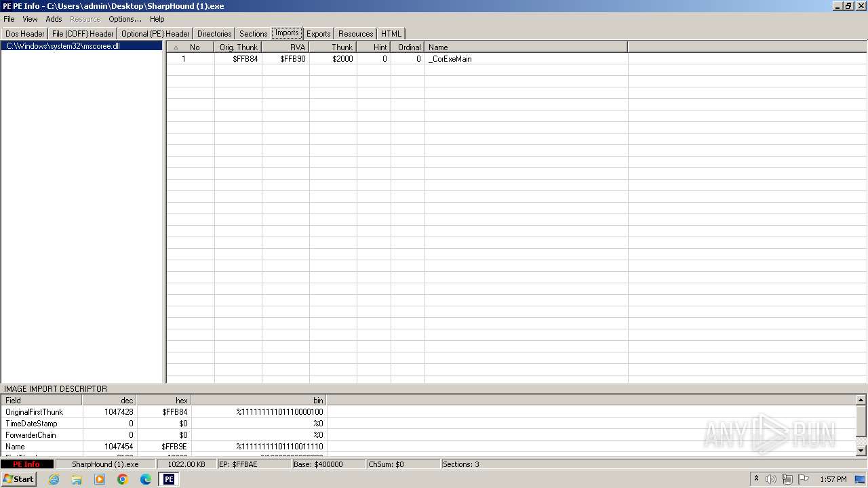
Task: Click the red PE Info status label
Action: point(26,464)
